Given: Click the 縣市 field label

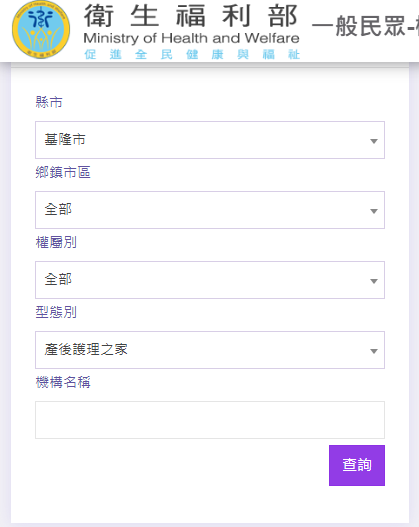Looking at the screenshot, I should tap(49, 102).
